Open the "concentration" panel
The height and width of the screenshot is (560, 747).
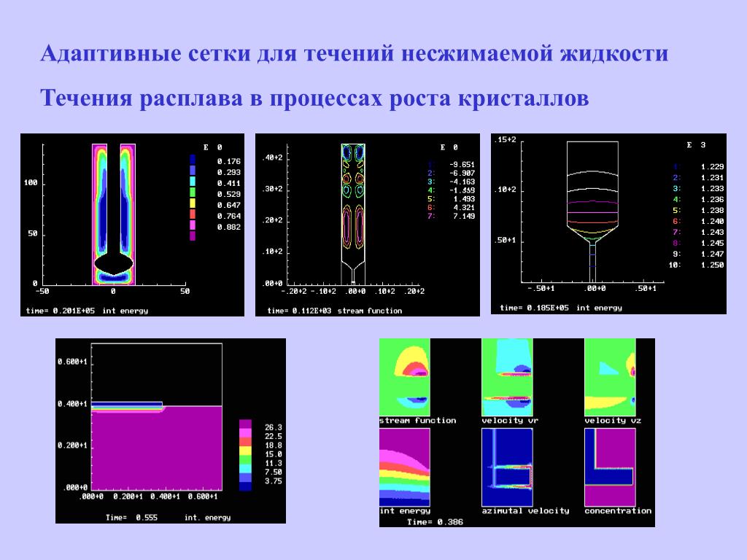tap(610, 467)
